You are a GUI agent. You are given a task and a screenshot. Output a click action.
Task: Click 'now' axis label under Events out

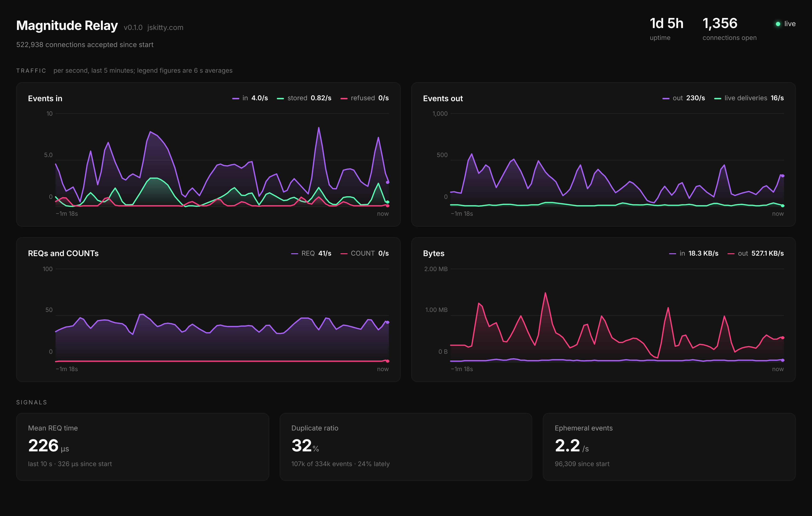778,214
